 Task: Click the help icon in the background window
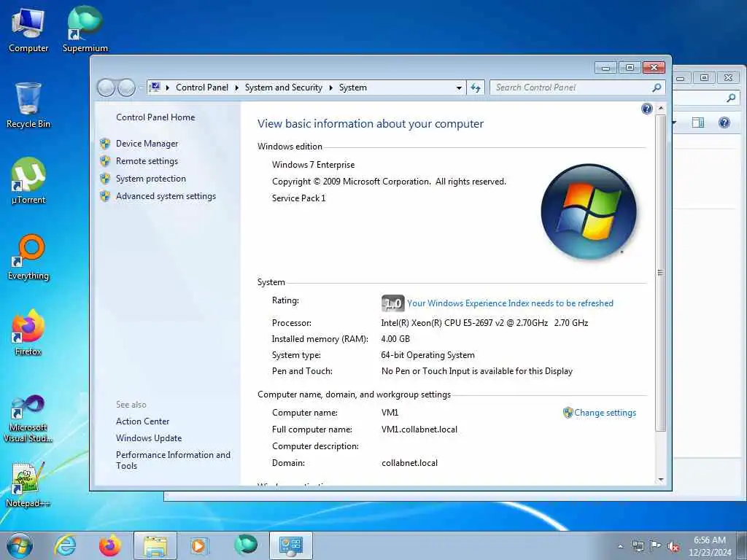click(x=724, y=122)
